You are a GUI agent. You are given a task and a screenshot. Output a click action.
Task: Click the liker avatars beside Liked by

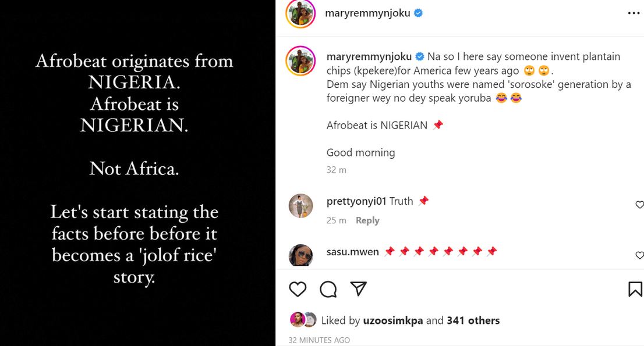[303, 320]
